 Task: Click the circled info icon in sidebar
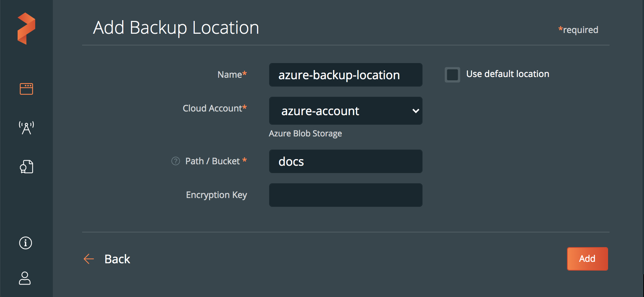25,243
